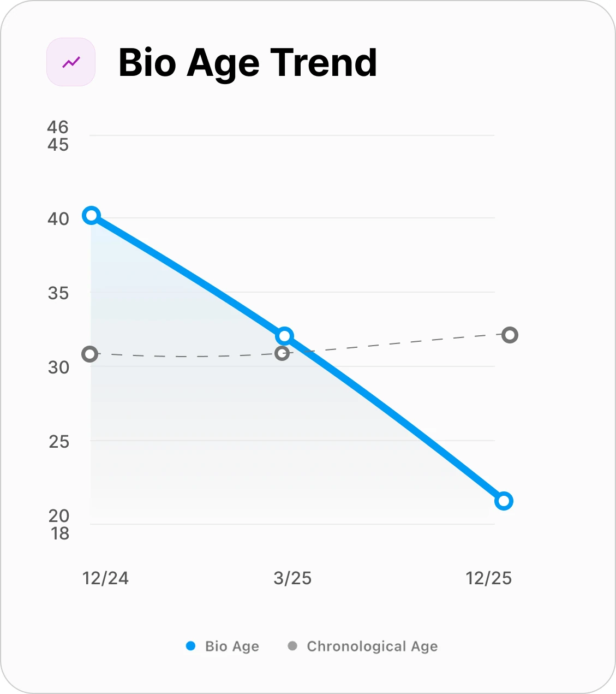Toggle the Bio Age legend label

click(x=232, y=646)
